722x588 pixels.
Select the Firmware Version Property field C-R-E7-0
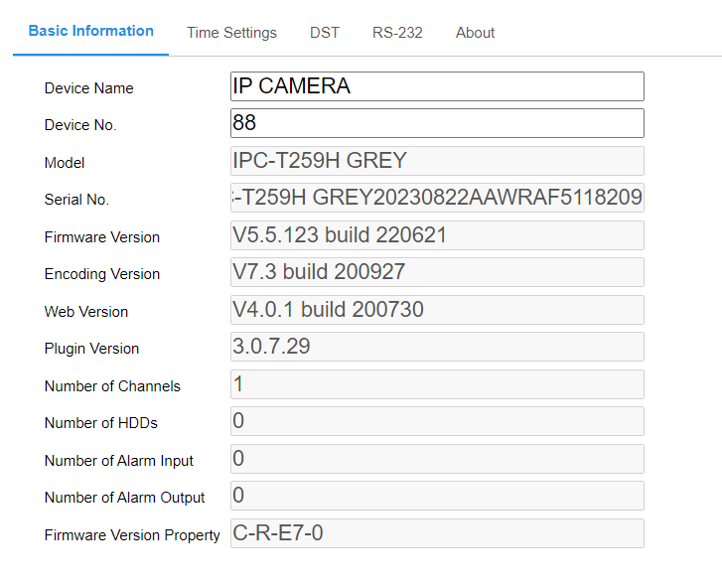pyautogui.click(x=437, y=533)
